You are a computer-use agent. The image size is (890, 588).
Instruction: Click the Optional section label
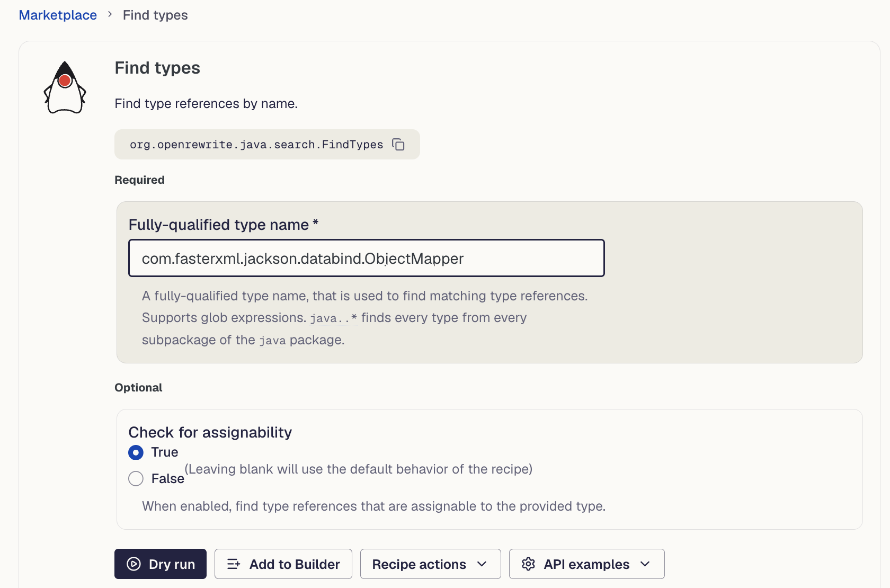click(x=139, y=388)
